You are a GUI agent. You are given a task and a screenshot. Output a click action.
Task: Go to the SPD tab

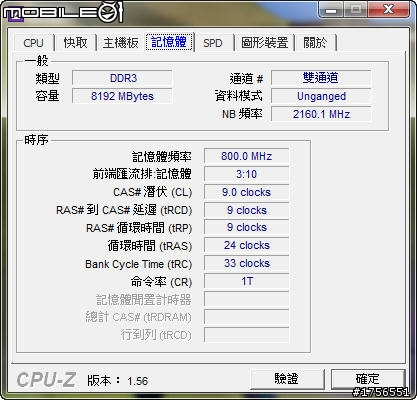point(213,43)
